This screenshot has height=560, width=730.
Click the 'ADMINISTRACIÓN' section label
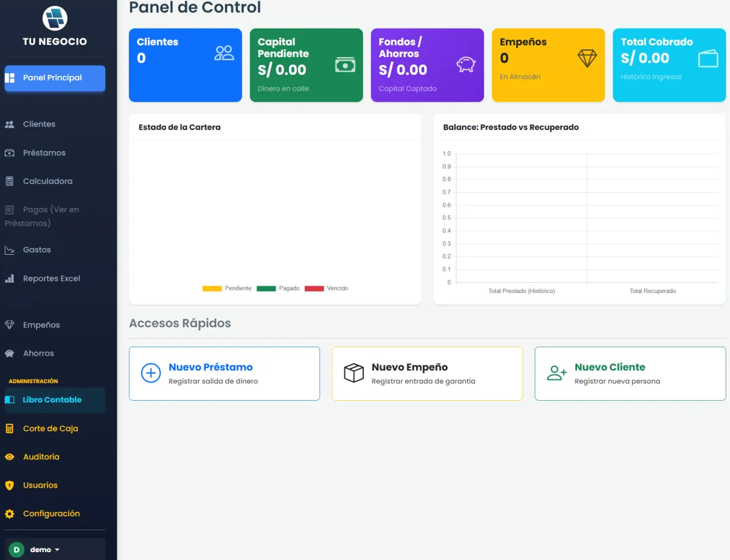coord(33,381)
